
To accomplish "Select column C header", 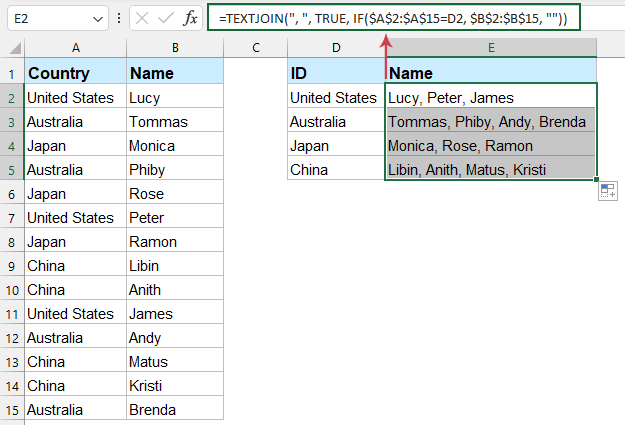I will [x=256, y=48].
